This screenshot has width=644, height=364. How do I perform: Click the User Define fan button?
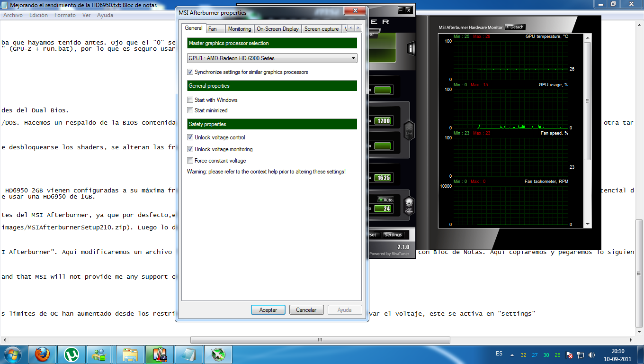pos(409,206)
